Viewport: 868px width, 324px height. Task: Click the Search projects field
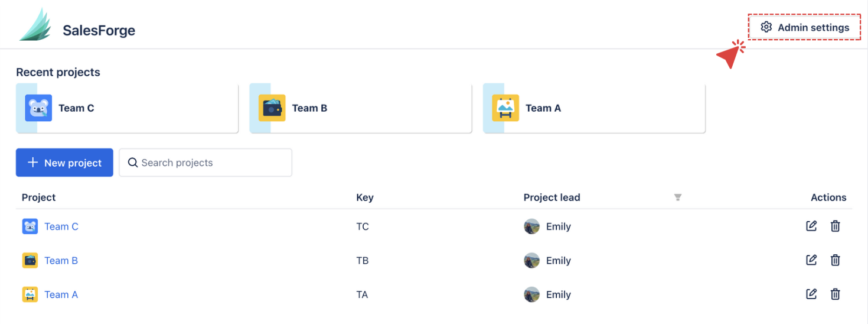tap(205, 163)
